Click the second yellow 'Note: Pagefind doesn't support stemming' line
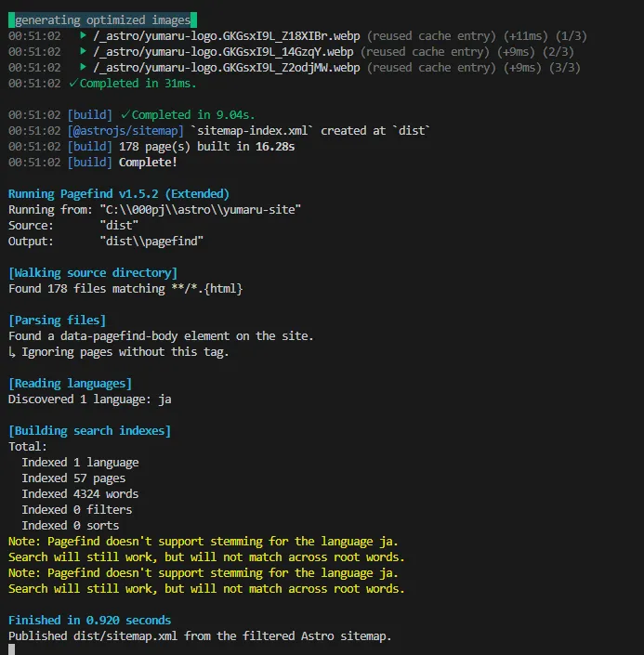 coord(204,573)
